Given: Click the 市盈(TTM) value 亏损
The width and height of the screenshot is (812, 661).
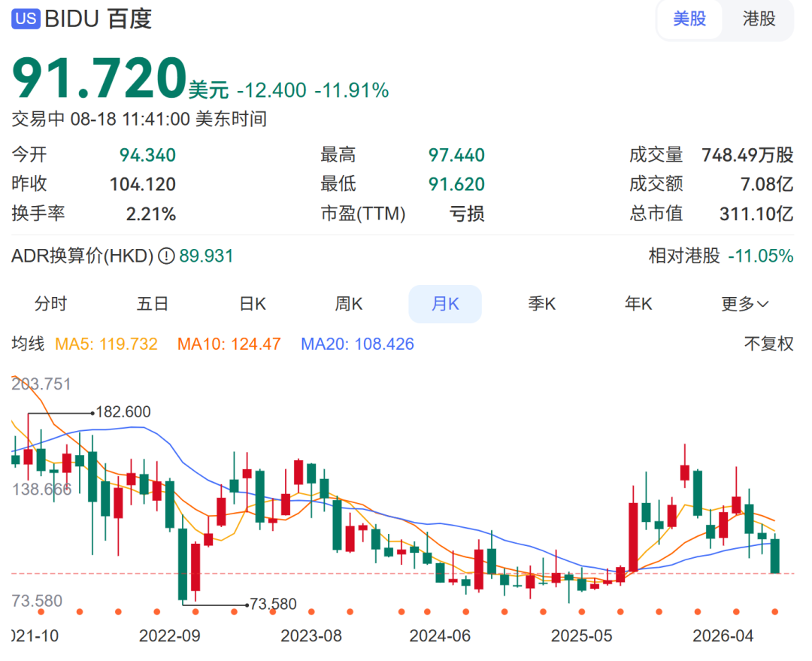Looking at the screenshot, I should (467, 214).
